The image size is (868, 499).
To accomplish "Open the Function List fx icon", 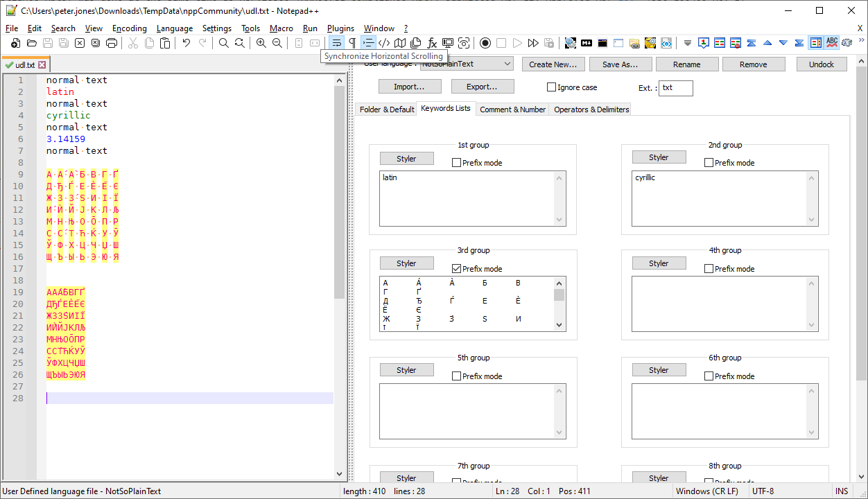I will (x=432, y=43).
